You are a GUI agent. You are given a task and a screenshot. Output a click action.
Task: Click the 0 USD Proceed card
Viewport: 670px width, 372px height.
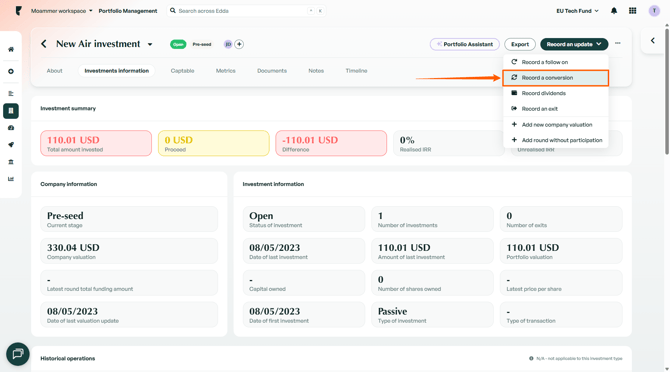tap(214, 143)
